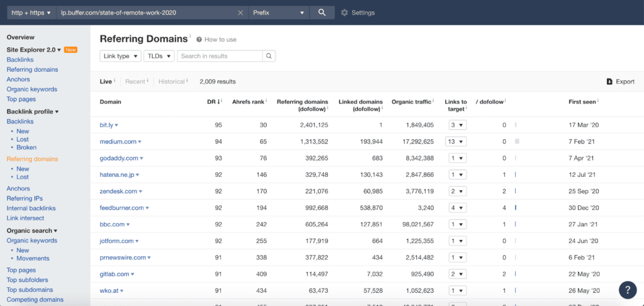Image resolution: width=644 pixels, height=306 pixels.
Task: Open the Link type filter dropdown
Action: (119, 56)
